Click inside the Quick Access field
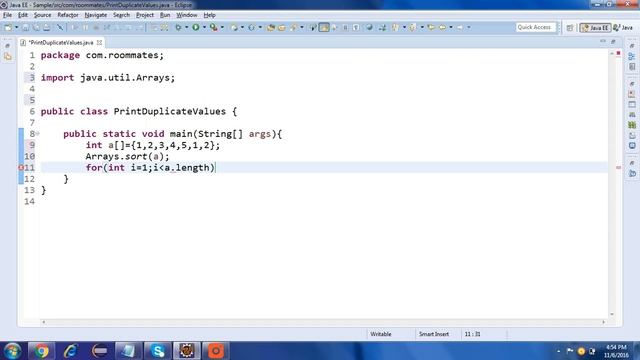 (535, 27)
